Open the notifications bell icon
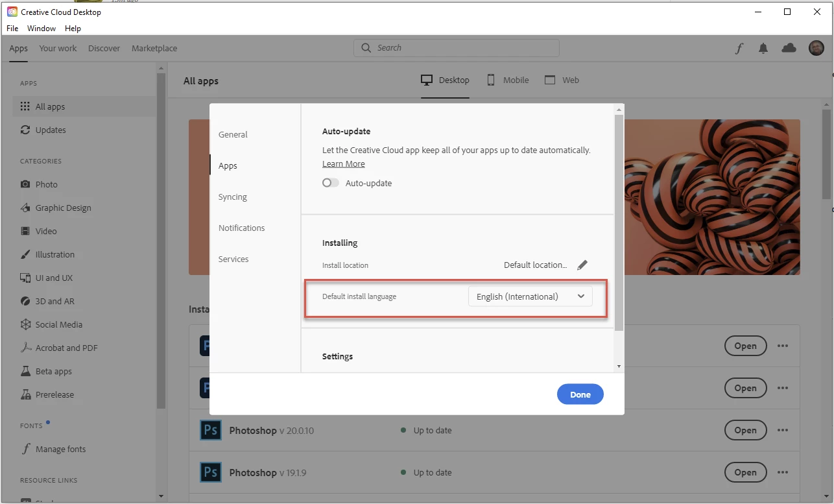This screenshot has height=504, width=834. (763, 48)
